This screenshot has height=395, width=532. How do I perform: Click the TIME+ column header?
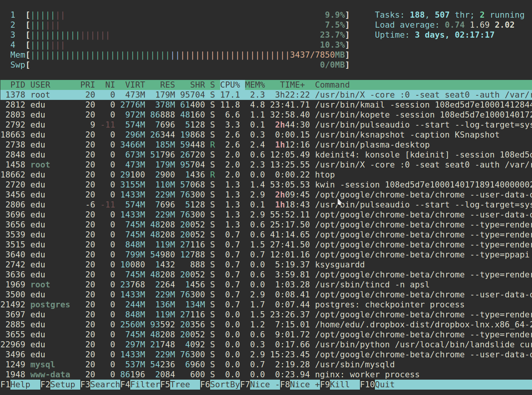tap(292, 85)
